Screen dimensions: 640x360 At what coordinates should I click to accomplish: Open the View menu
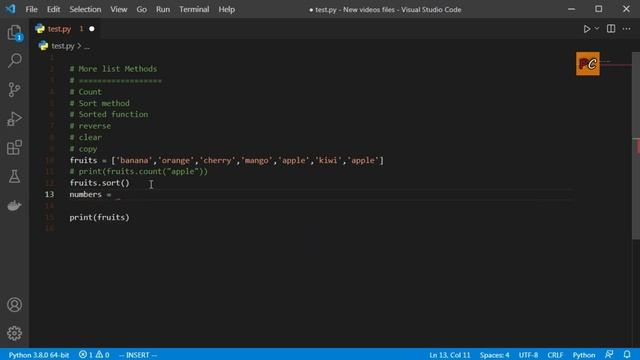[118, 9]
